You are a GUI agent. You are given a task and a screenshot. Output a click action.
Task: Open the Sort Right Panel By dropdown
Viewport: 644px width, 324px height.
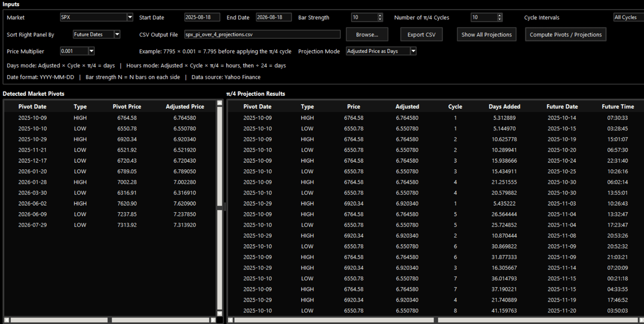(x=97, y=34)
